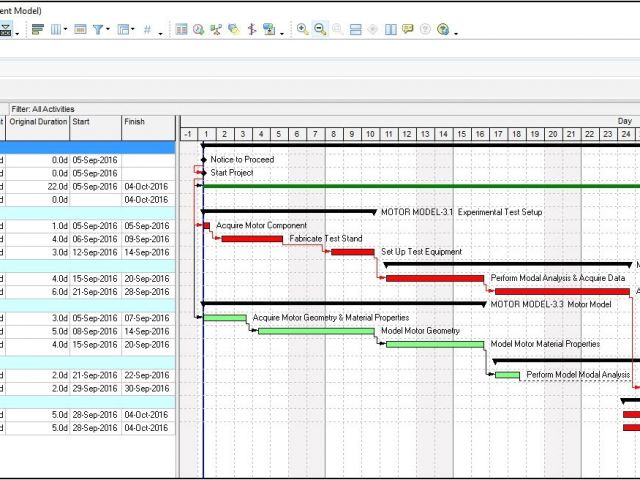
Task: Open the Filter funnel icon
Action: coord(99,30)
